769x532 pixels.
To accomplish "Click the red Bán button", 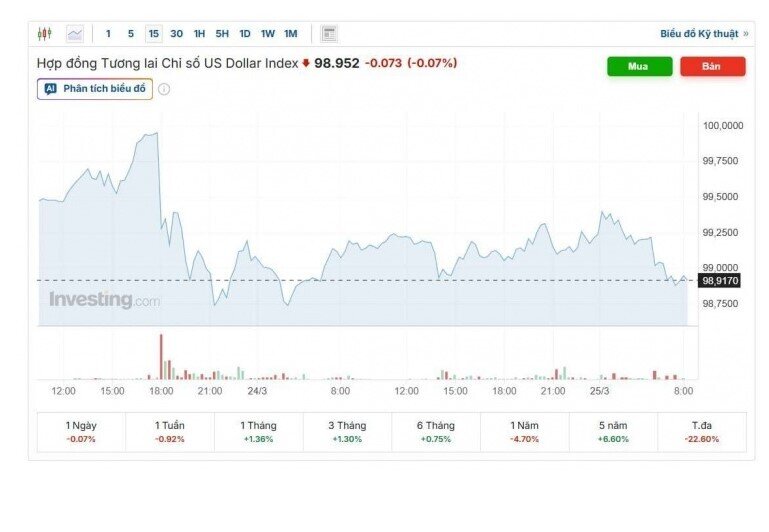I will click(713, 66).
